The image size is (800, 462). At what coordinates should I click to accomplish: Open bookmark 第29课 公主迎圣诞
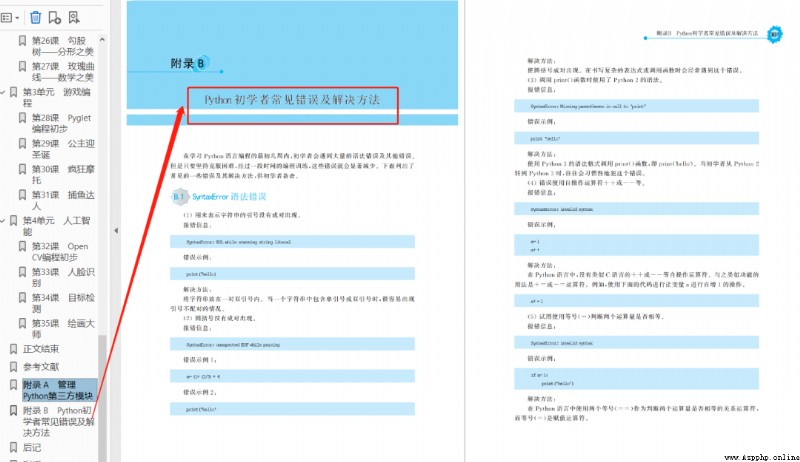click(x=63, y=149)
